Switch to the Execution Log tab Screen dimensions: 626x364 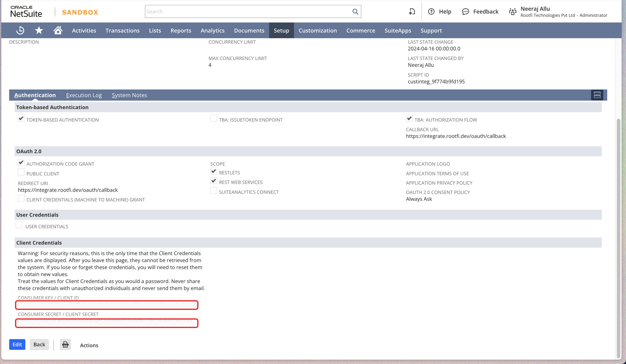[84, 95]
